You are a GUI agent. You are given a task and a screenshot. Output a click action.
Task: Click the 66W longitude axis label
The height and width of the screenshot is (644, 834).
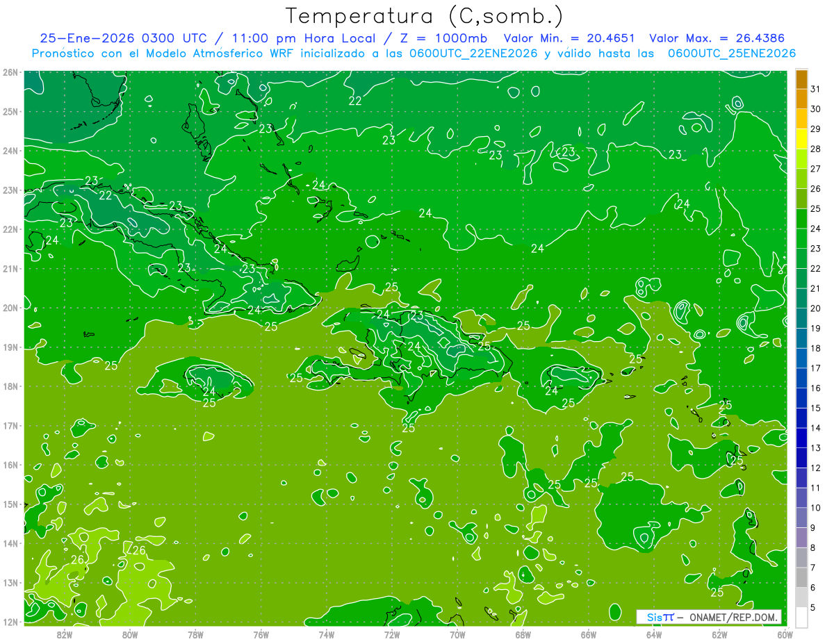tap(589, 634)
